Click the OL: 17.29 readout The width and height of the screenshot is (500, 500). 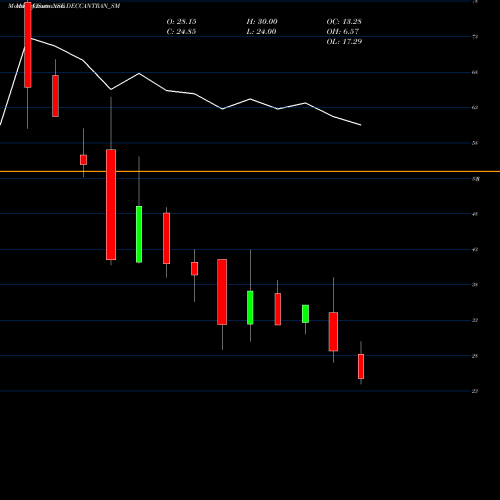pos(344,42)
